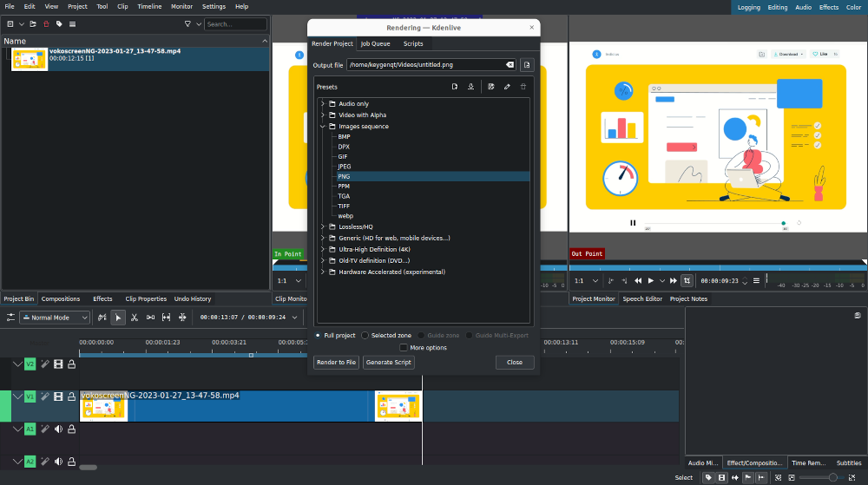Screen dimensions: 868x485
Task: Expand the Ultra-High Definition (4K) folder
Action: coord(323,249)
